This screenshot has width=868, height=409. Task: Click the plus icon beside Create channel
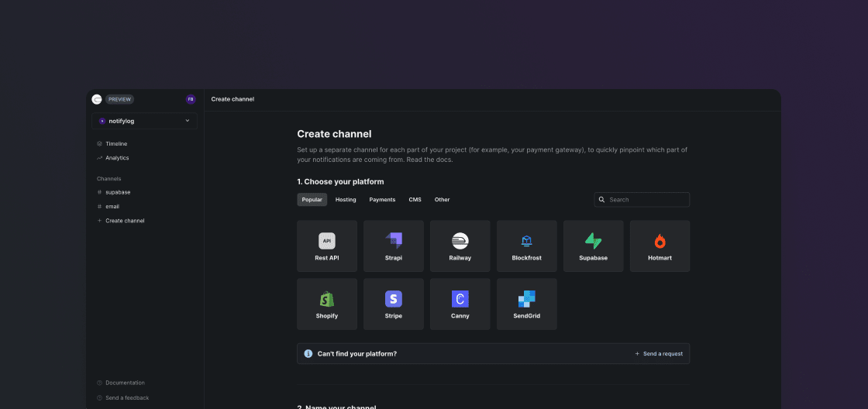[x=100, y=221]
